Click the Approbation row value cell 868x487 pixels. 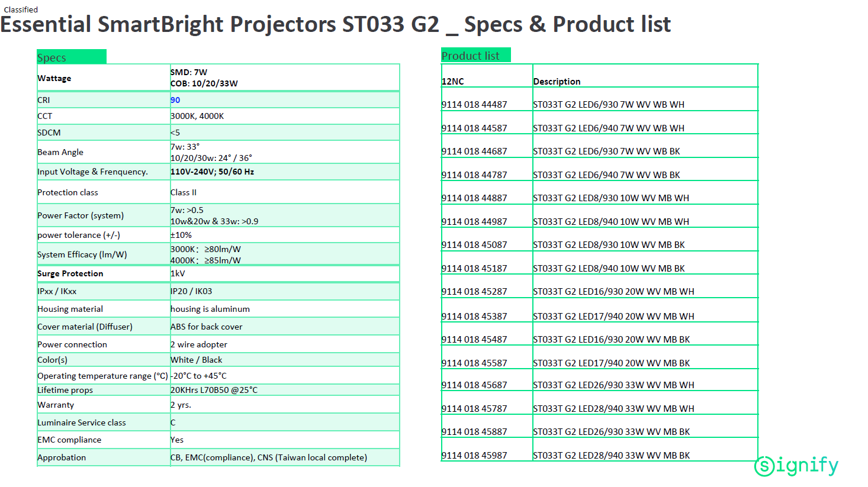click(x=285, y=457)
